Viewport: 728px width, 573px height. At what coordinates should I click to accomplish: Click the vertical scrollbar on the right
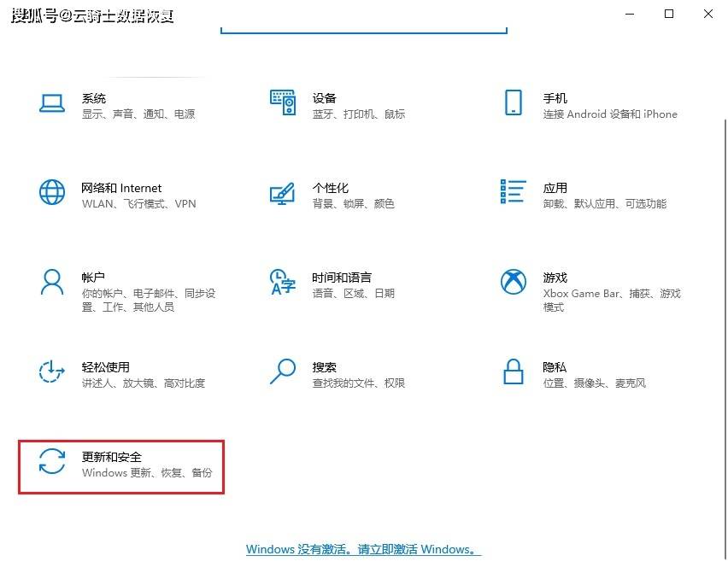[725, 339]
